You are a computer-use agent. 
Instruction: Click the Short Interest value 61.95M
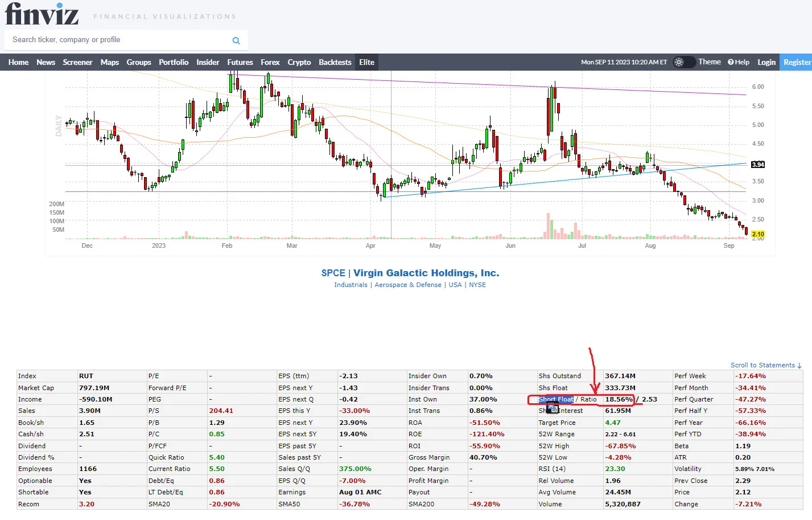618,411
